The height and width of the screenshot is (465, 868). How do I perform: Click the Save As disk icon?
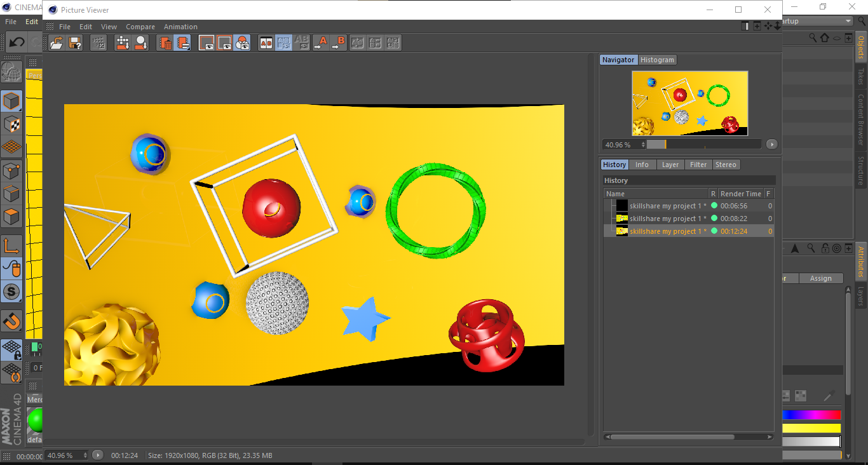tap(74, 43)
